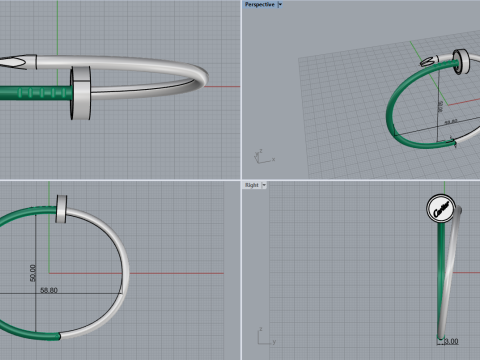Click the z-y axis icon in Right viewport
480x360 pixels.
pos(266,336)
